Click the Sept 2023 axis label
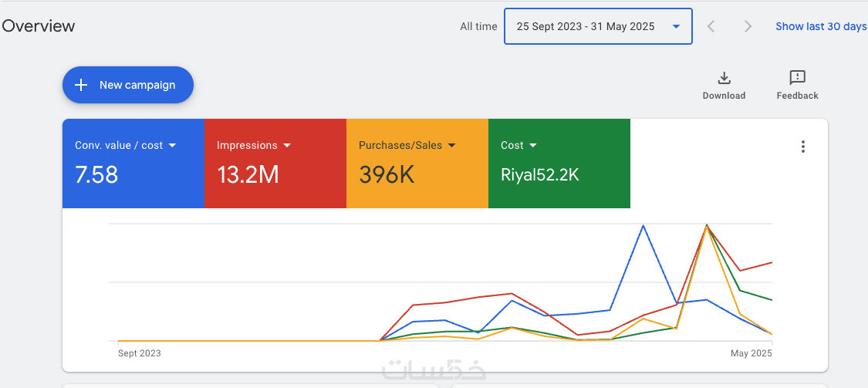 point(140,353)
